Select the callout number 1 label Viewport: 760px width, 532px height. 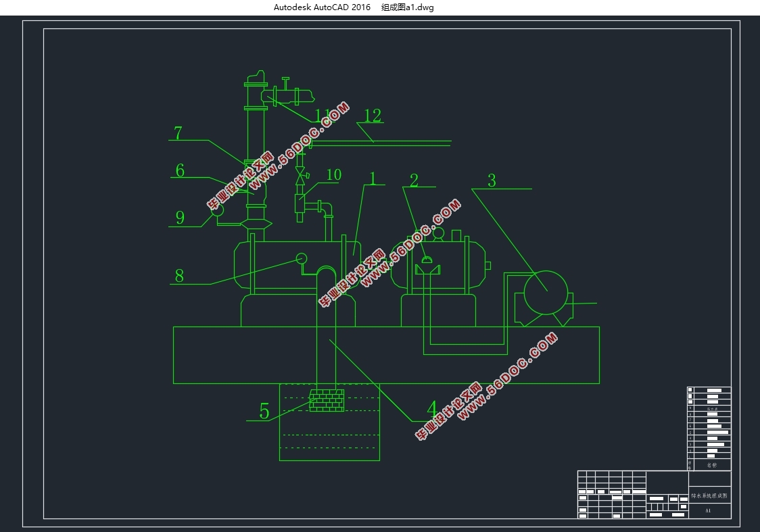tap(373, 178)
